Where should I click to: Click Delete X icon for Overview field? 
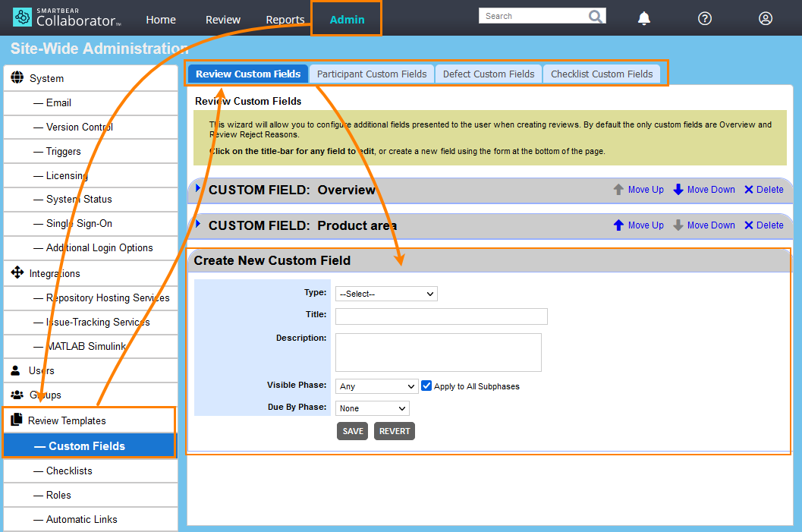point(749,190)
